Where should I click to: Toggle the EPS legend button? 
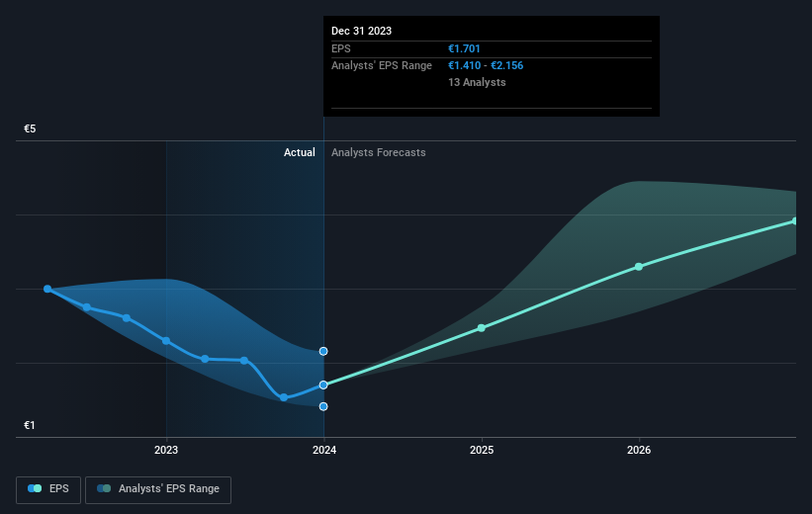coord(48,489)
